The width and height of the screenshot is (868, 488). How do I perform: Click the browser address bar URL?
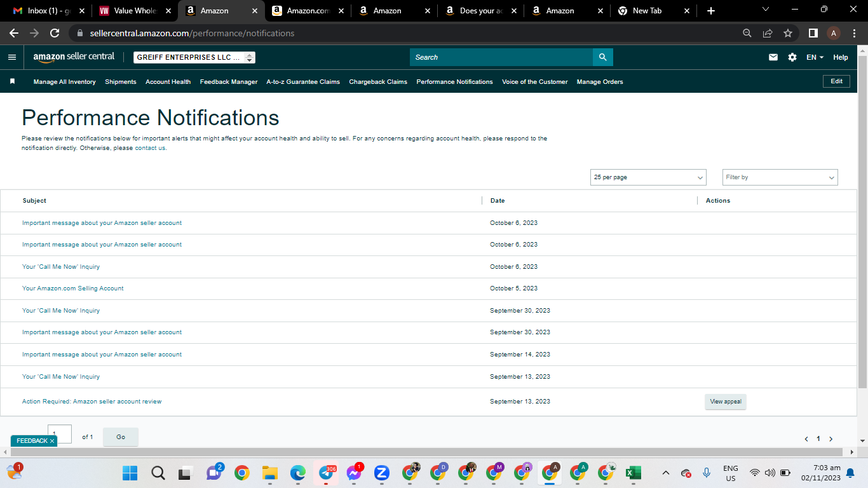point(191,33)
